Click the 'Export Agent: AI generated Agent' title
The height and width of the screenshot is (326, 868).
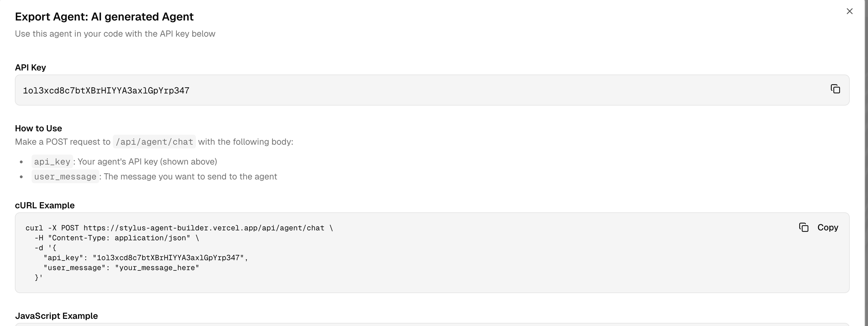point(104,17)
